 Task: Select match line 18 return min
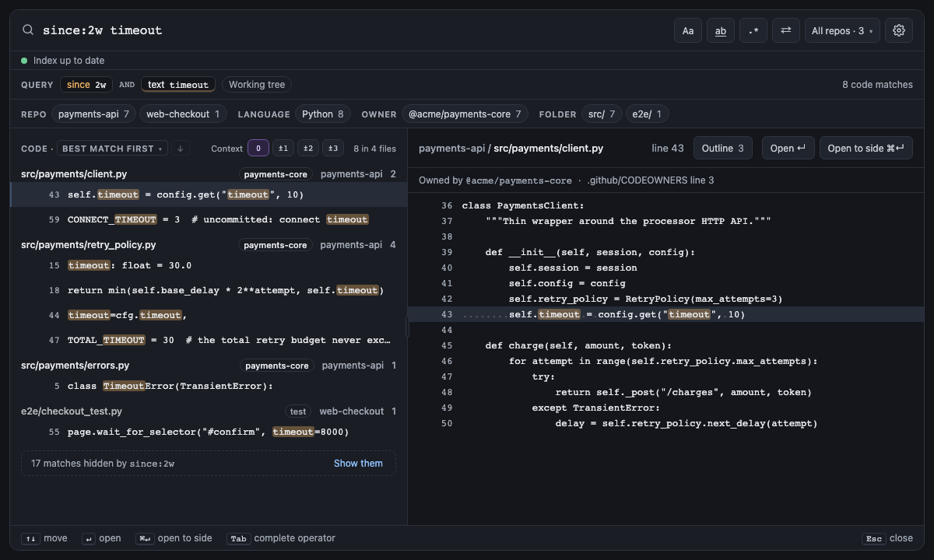pos(209,291)
